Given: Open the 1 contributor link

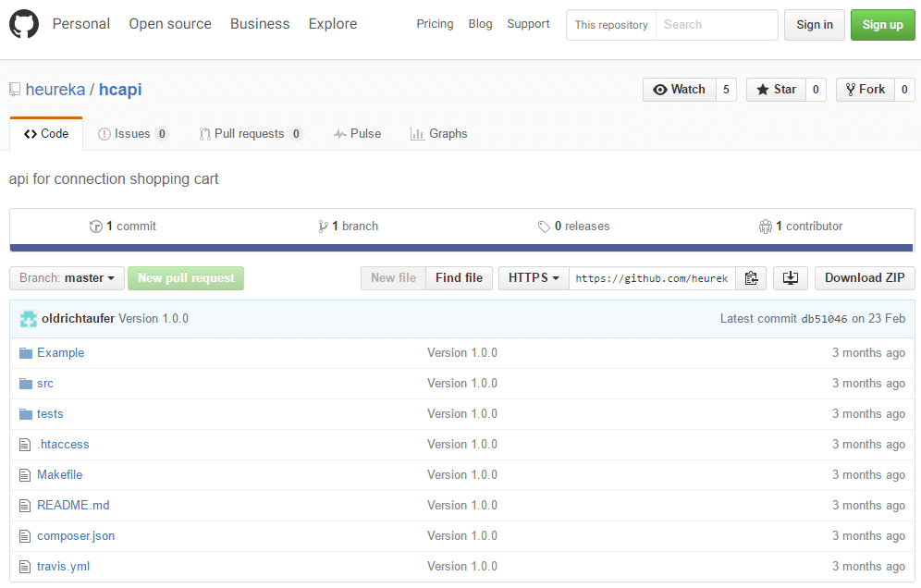Looking at the screenshot, I should (801, 227).
